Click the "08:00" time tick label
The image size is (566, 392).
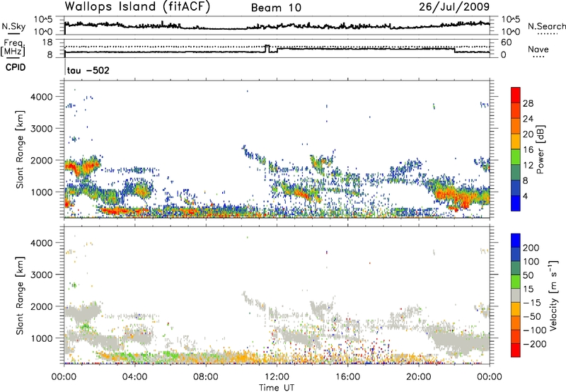pyautogui.click(x=206, y=377)
